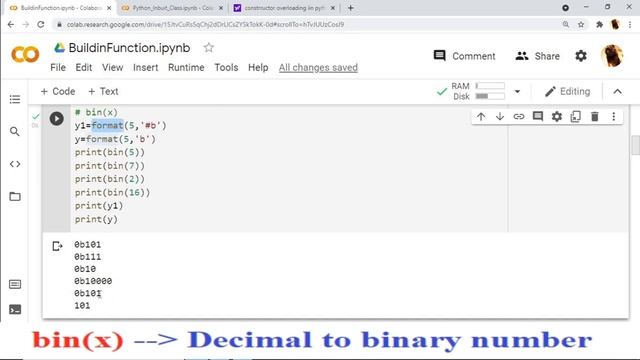Go forward in browser history

[x=26, y=24]
